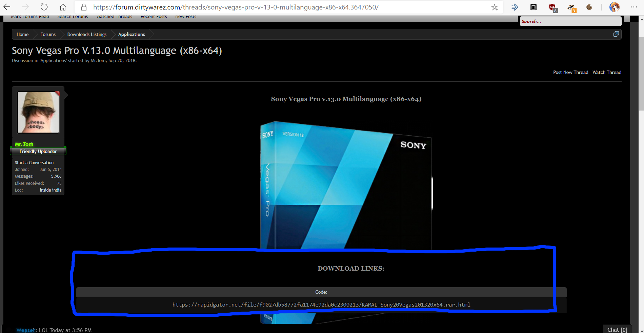Open the red shield extension with badge 8

click(553, 8)
